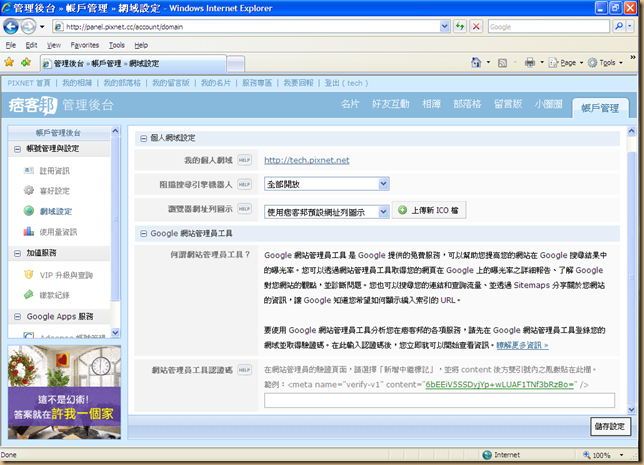This screenshot has height=465, width=644.
Task: Open the 全部開放 dropdown
Action: 327,184
